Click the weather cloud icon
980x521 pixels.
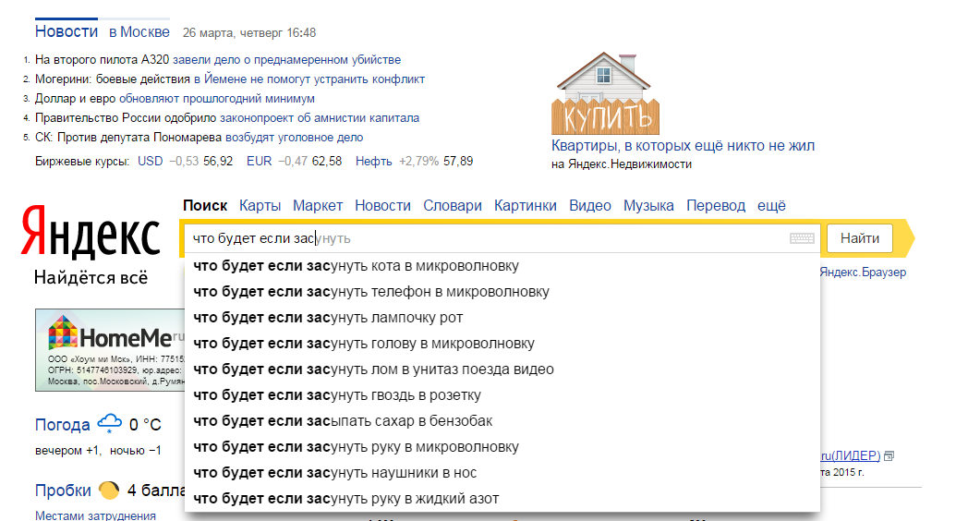click(x=109, y=424)
